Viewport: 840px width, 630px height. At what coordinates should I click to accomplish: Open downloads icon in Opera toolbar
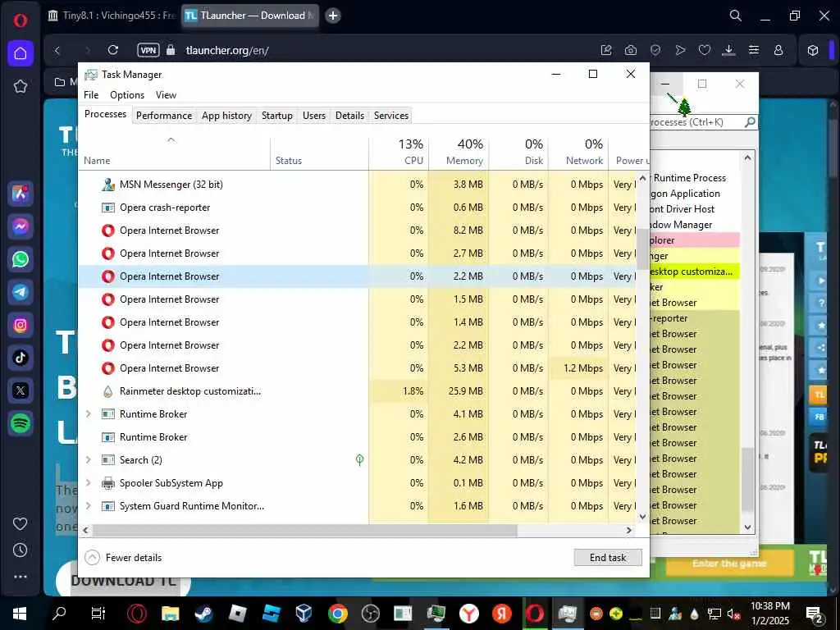click(728, 50)
